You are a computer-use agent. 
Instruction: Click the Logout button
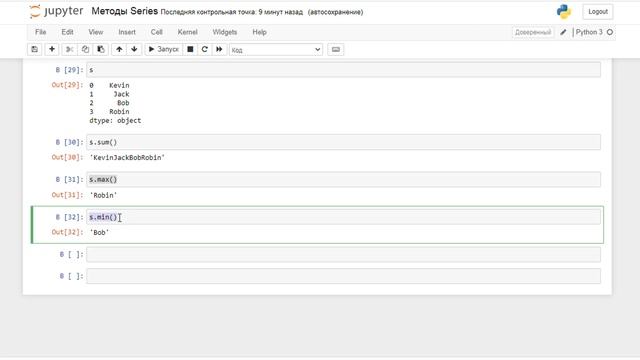[598, 11]
